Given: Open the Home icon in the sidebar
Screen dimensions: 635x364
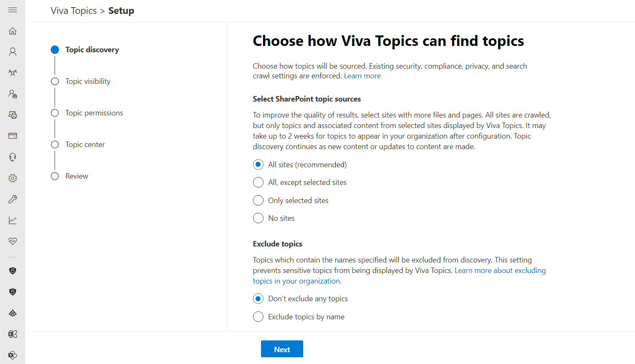Looking at the screenshot, I should [x=13, y=31].
